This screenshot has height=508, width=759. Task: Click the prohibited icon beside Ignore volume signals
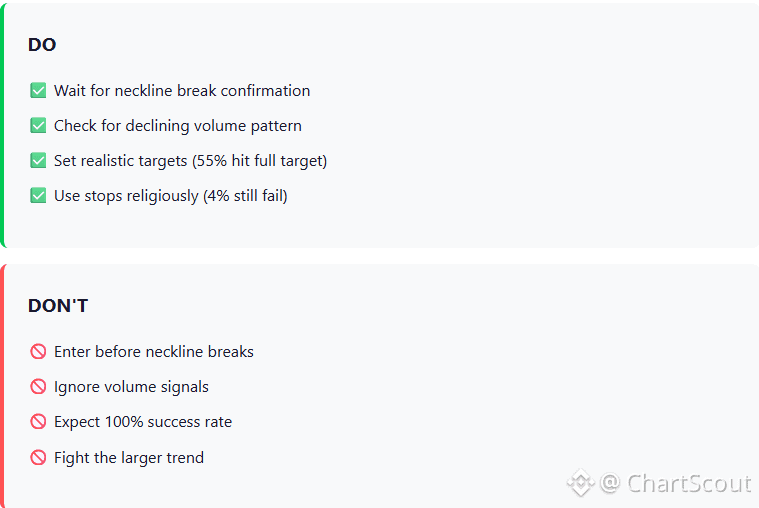point(38,387)
